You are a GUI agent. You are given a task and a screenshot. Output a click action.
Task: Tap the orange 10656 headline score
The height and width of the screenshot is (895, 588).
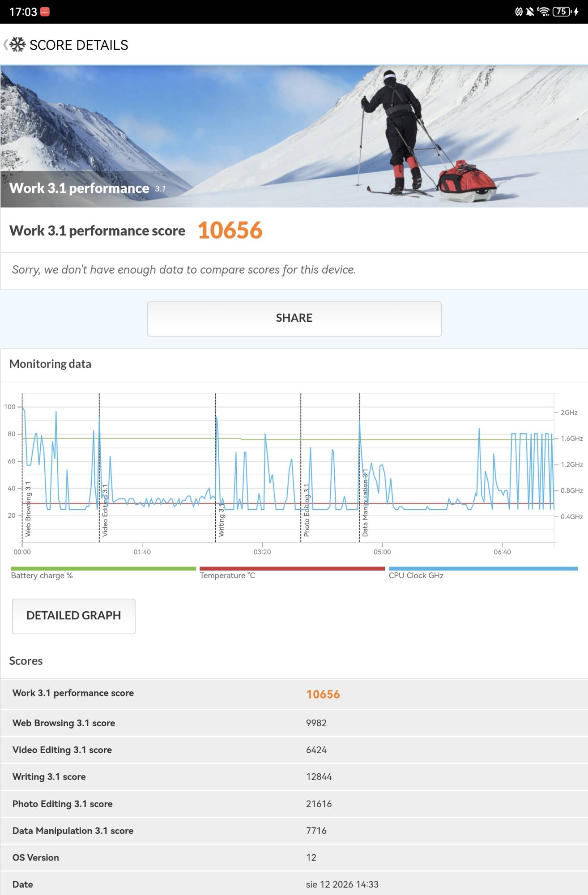230,230
